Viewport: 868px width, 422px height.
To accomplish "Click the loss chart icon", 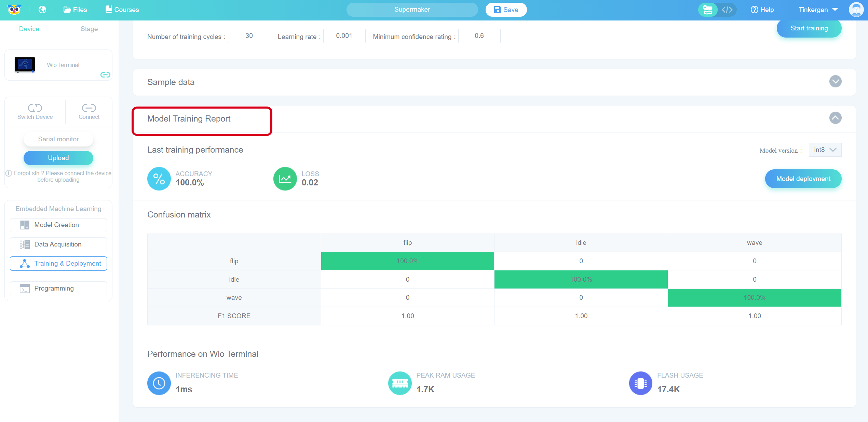I will pos(285,179).
